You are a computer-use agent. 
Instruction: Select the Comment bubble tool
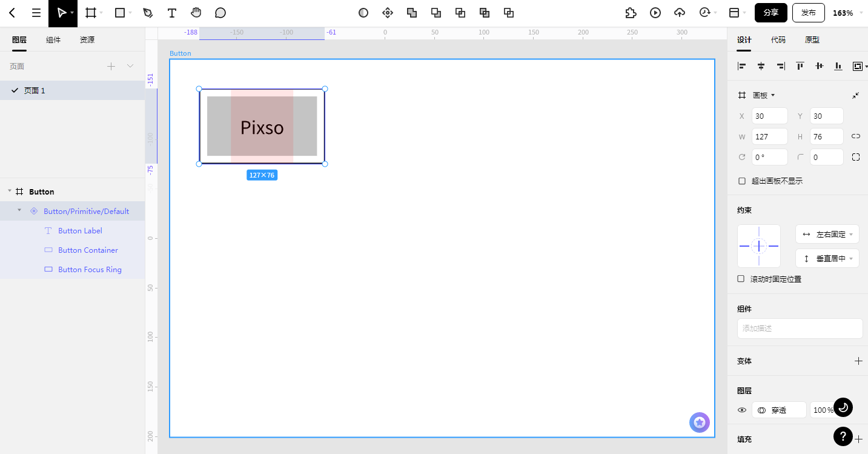pyautogui.click(x=220, y=13)
